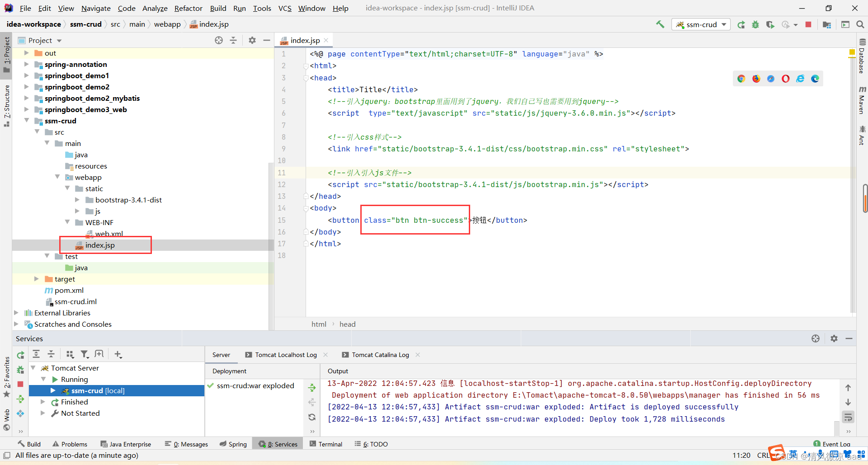
Task: Open in Chrome browser icon
Action: coord(741,79)
